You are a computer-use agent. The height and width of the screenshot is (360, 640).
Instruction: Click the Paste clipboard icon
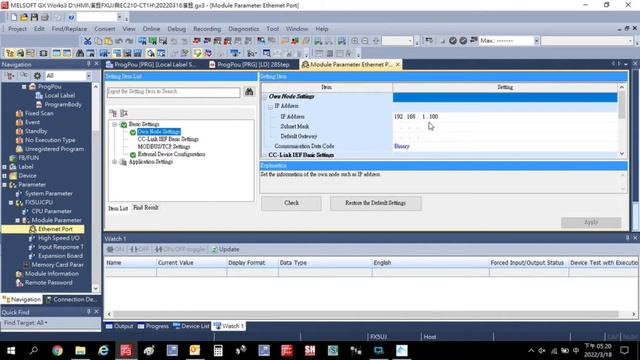109,41
